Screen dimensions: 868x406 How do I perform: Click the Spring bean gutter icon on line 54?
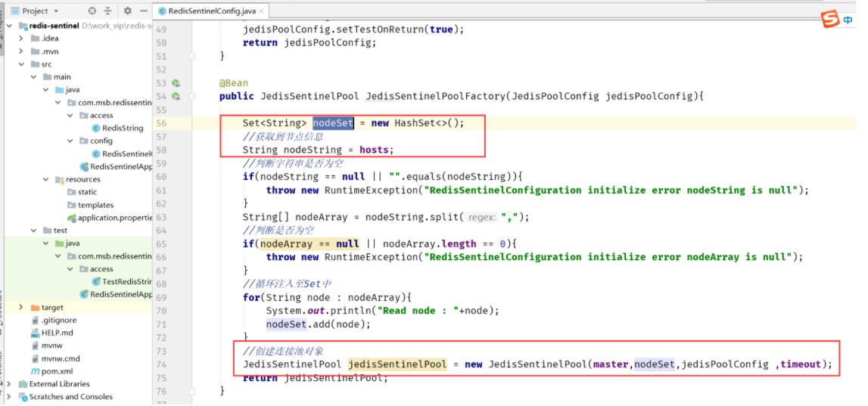(176, 97)
